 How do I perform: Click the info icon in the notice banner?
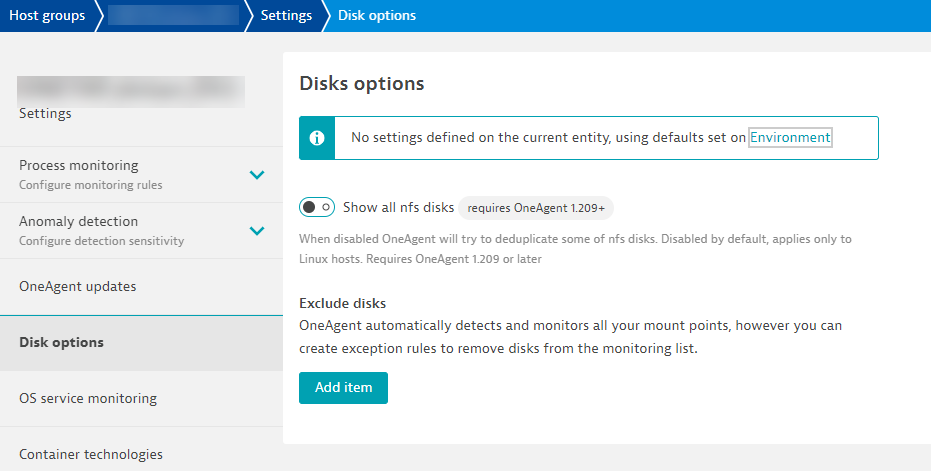point(317,138)
